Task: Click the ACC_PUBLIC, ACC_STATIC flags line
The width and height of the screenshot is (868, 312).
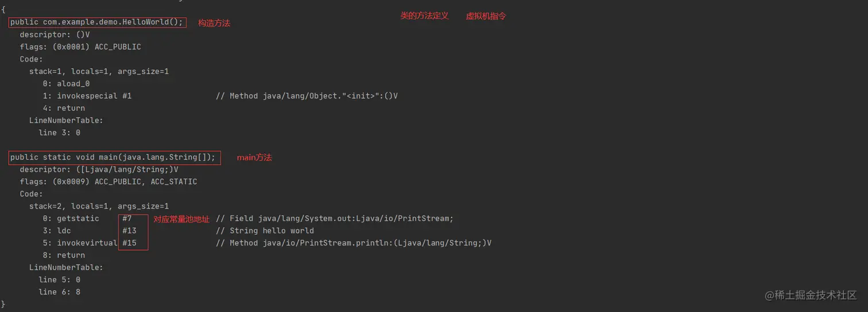Action: point(108,182)
